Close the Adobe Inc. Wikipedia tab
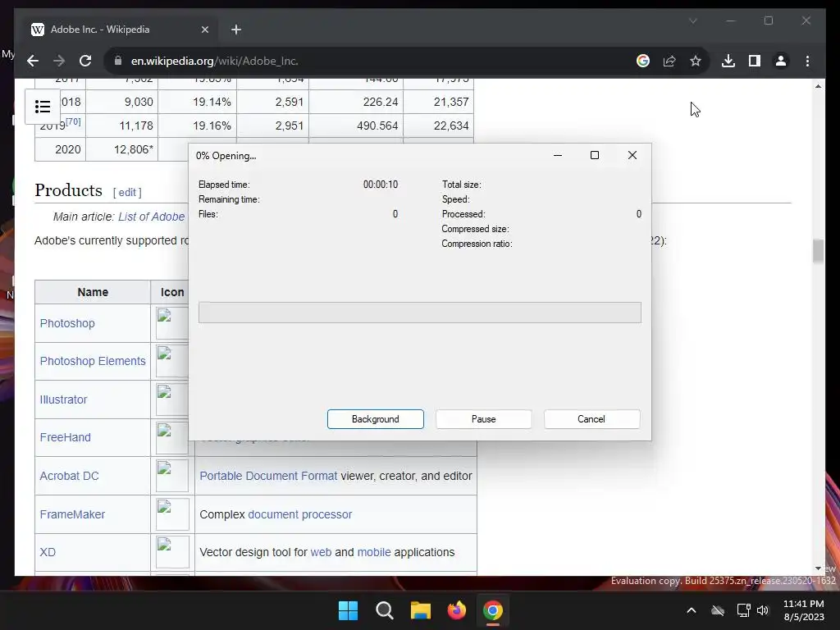Image resolution: width=840 pixels, height=630 pixels. pos(204,30)
